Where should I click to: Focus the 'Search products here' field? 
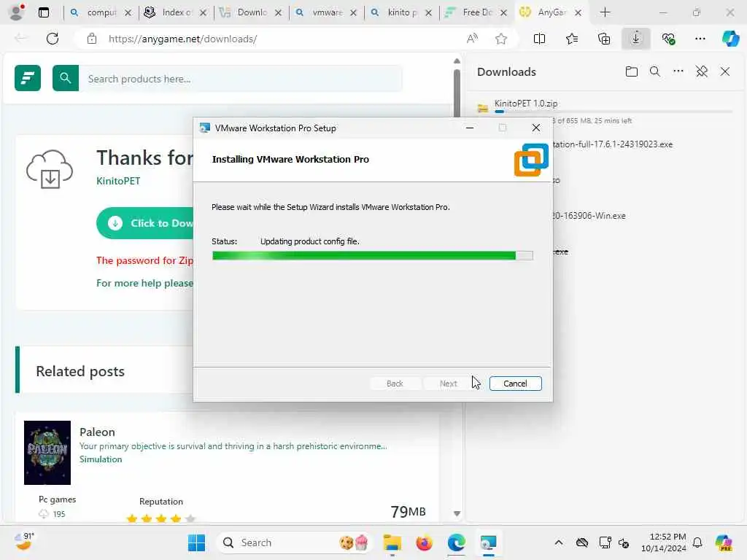click(x=241, y=79)
